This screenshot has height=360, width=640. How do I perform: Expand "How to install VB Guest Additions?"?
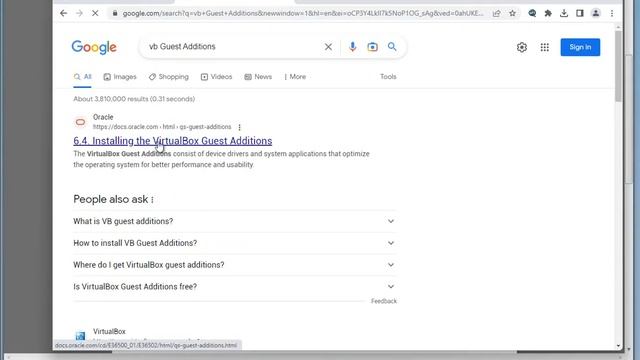[x=235, y=243]
